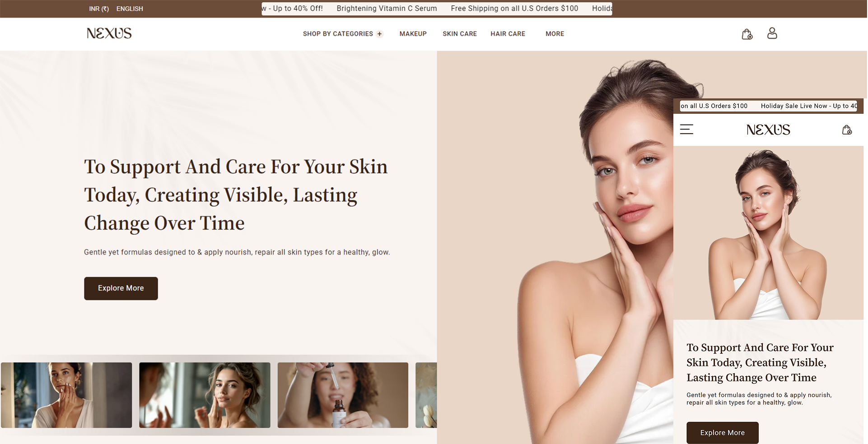868x444 pixels.
Task: Click the NEXUS logo in desktop header
Action: (109, 33)
